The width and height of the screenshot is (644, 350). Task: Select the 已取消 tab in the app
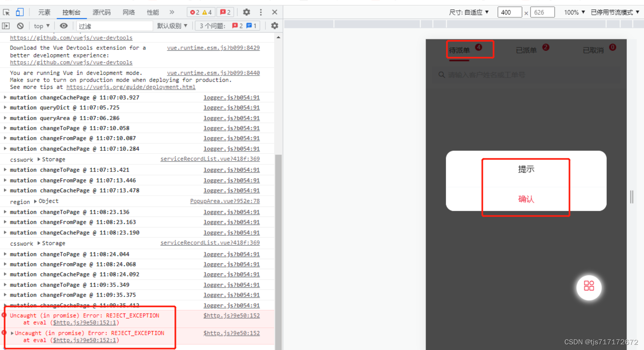click(x=593, y=50)
